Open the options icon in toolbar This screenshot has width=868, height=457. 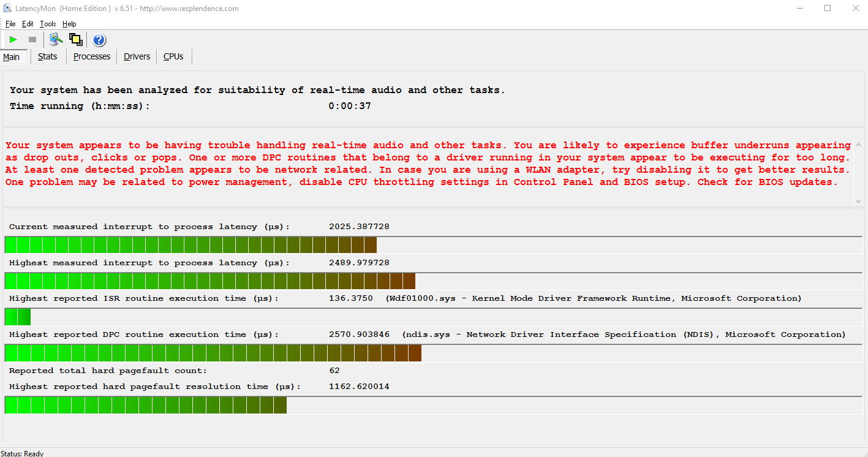point(56,40)
